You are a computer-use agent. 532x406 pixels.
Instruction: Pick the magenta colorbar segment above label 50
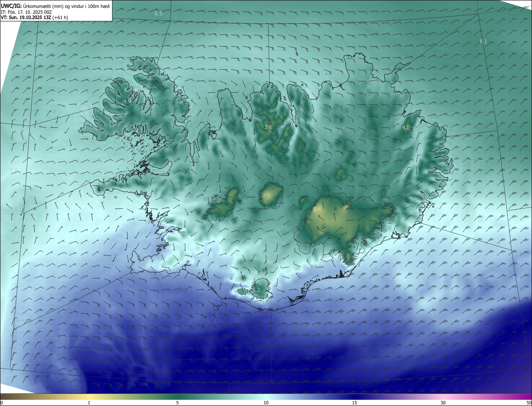point(527,396)
